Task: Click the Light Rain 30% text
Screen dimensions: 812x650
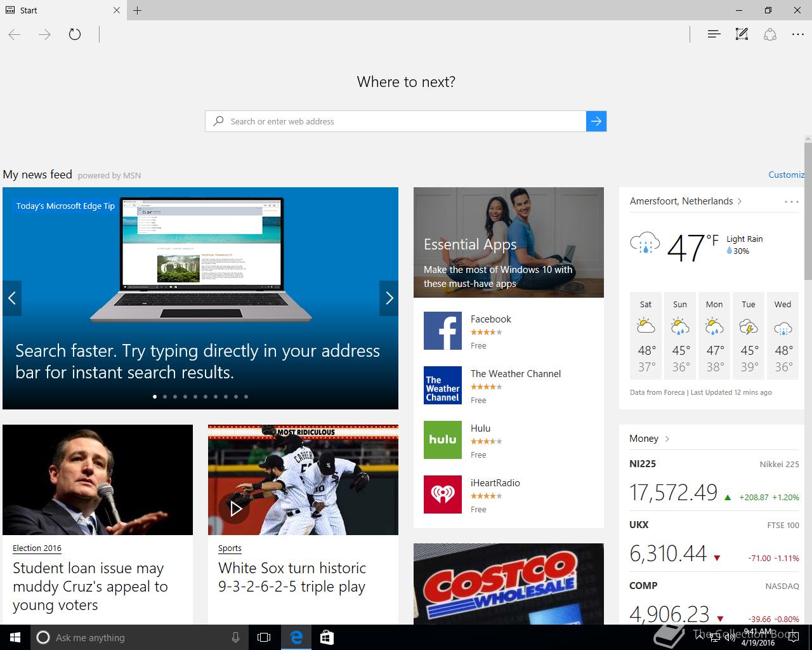Action: 745,245
